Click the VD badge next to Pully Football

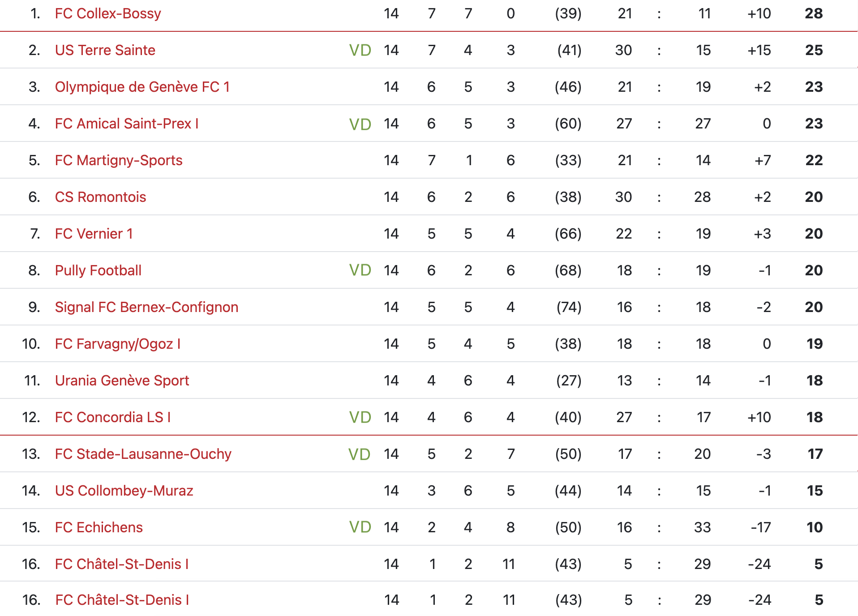tap(360, 270)
